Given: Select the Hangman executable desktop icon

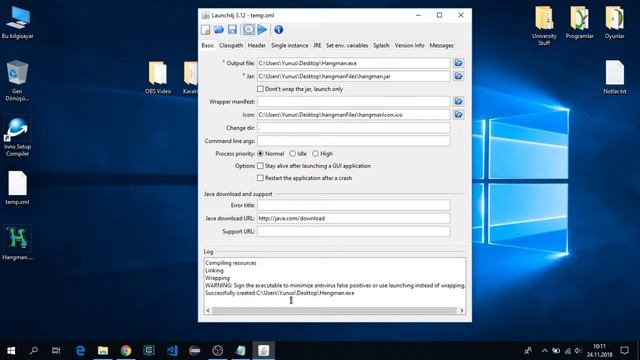Looking at the screenshot, I should click(18, 243).
